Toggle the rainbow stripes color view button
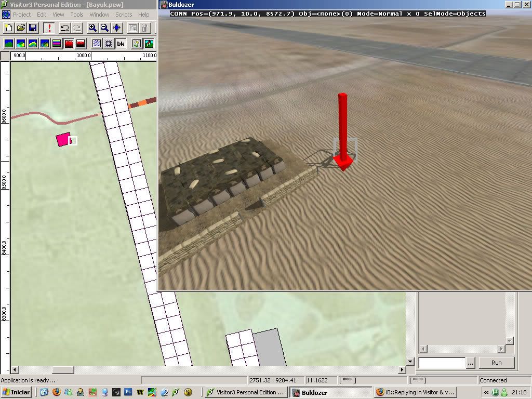This screenshot has height=399, width=532. coord(57,44)
